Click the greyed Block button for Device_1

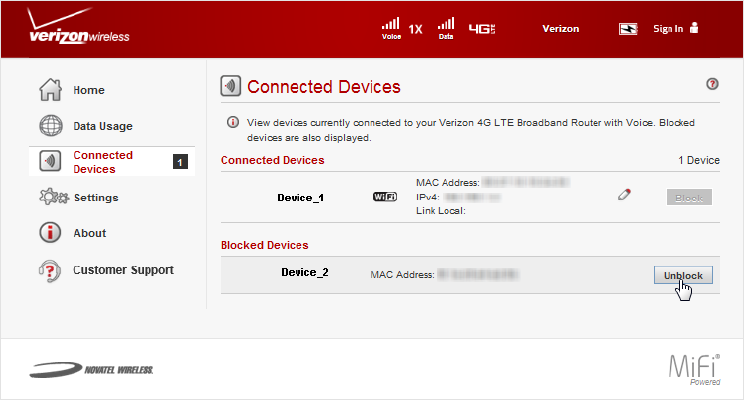(x=689, y=197)
